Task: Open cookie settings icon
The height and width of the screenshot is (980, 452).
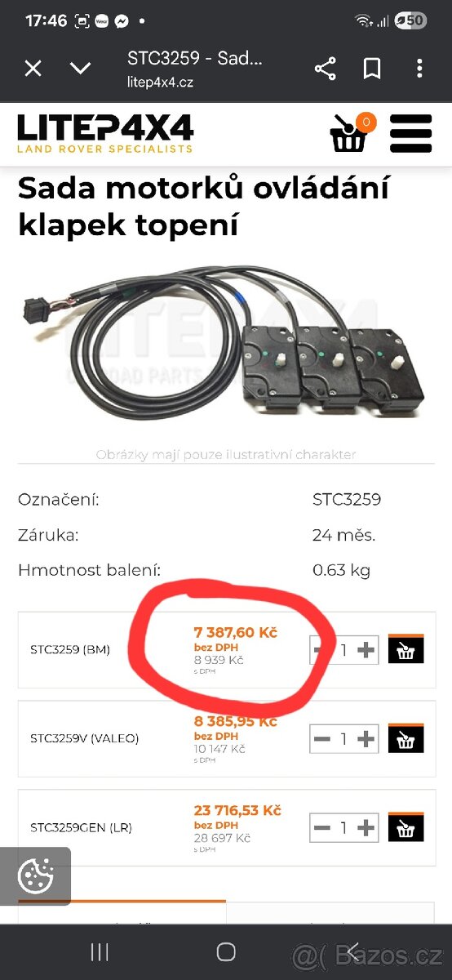Action: pos(35,877)
